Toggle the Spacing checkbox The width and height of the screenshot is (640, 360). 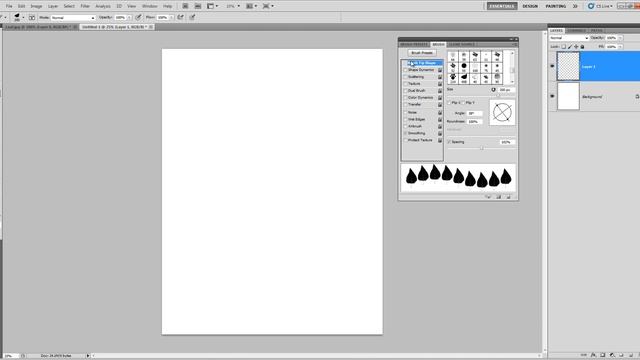pyautogui.click(x=449, y=142)
